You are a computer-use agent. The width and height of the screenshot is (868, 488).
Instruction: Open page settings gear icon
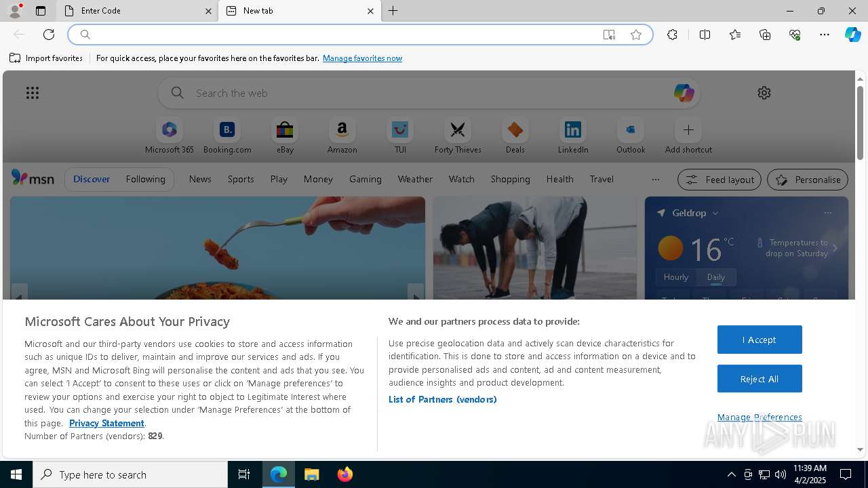[x=764, y=93]
